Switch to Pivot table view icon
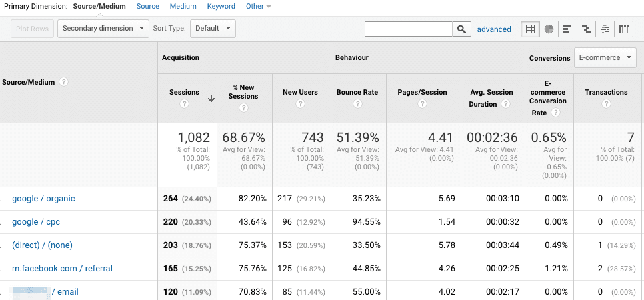Image resolution: width=644 pixels, height=300 pixels. tap(623, 29)
